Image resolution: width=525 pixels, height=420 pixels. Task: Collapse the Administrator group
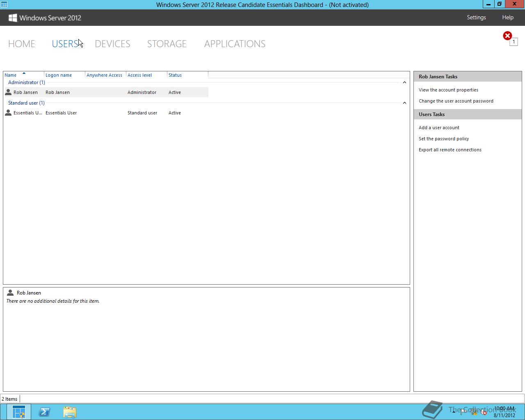point(404,82)
